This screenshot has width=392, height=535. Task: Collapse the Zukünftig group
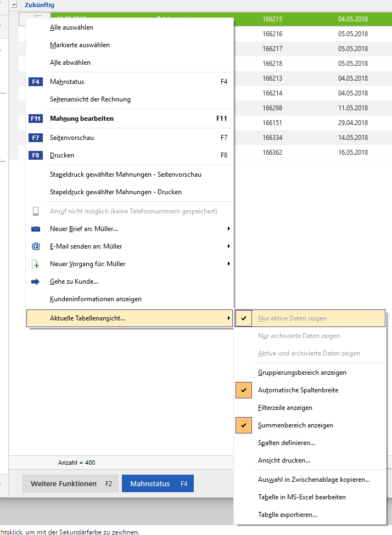14,5
